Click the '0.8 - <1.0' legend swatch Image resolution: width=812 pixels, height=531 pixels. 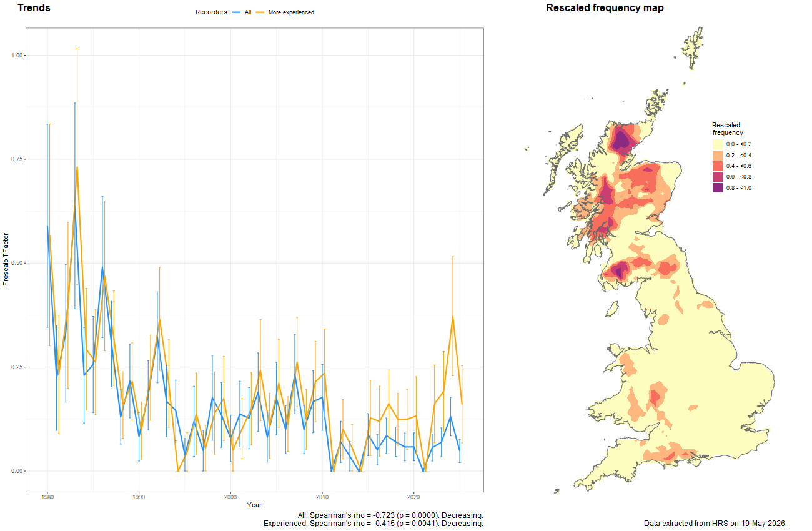pyautogui.click(x=718, y=187)
